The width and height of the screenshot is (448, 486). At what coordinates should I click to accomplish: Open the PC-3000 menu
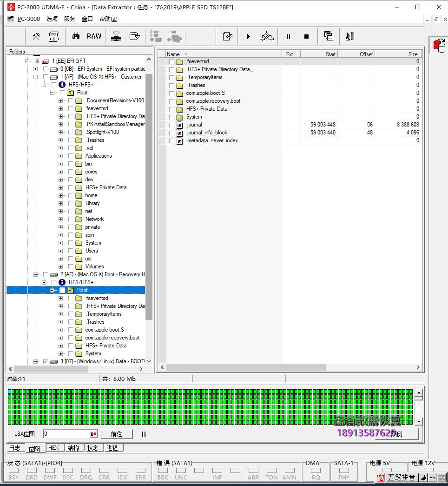(x=28, y=19)
